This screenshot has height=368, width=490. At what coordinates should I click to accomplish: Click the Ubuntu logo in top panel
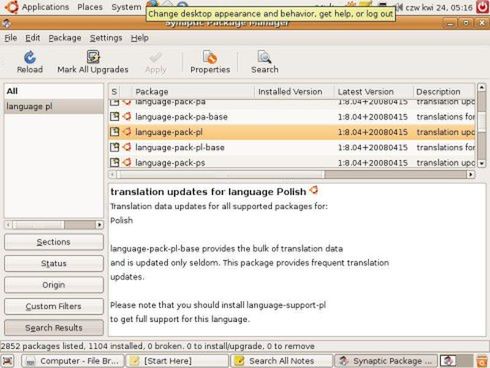12,7
